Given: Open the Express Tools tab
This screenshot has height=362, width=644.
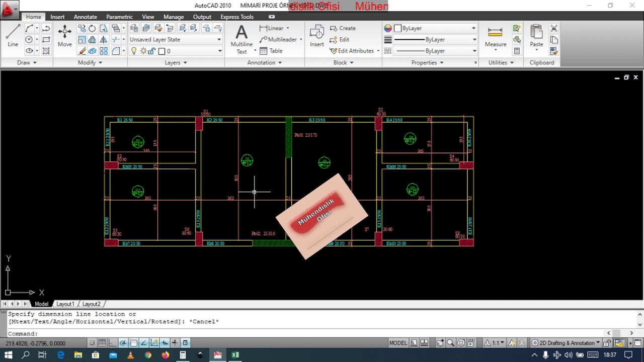Looking at the screenshot, I should pos(237,17).
